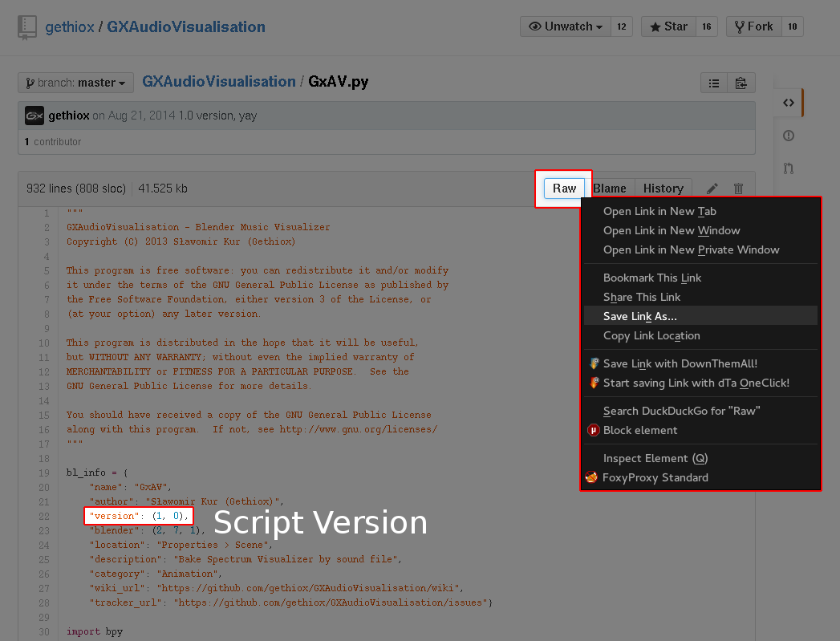This screenshot has width=840, height=641.
Task: Select Search DuckDuckGo for "Raw"
Action: (700, 412)
